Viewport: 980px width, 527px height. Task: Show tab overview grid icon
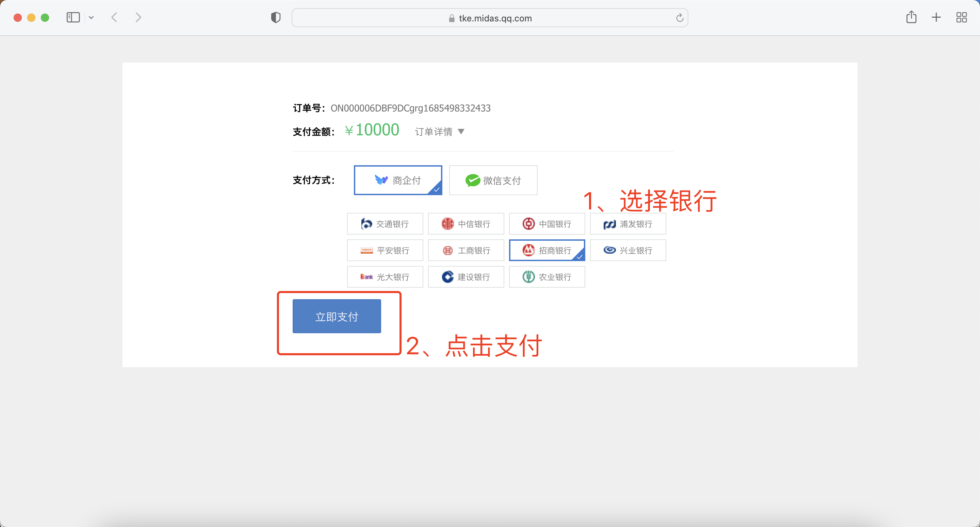[x=961, y=17]
